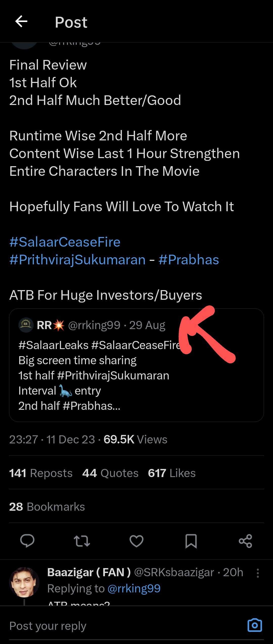Click the RR profile avatar in quoted tweet
This screenshot has width=273, height=644.
[x=25, y=325]
